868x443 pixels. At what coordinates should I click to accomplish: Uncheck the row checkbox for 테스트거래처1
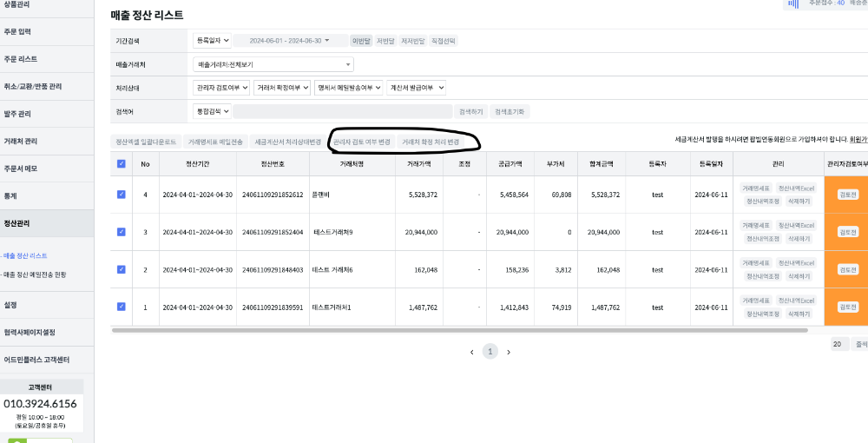122,307
